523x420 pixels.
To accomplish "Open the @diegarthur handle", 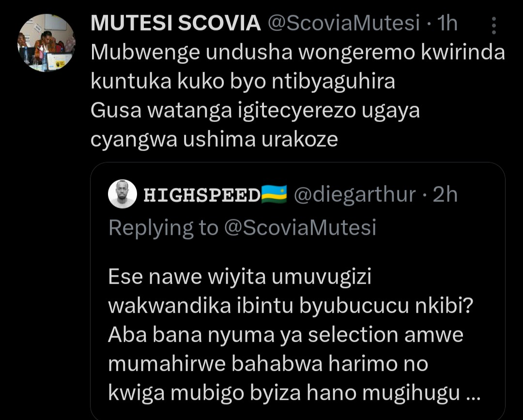I will (354, 195).
